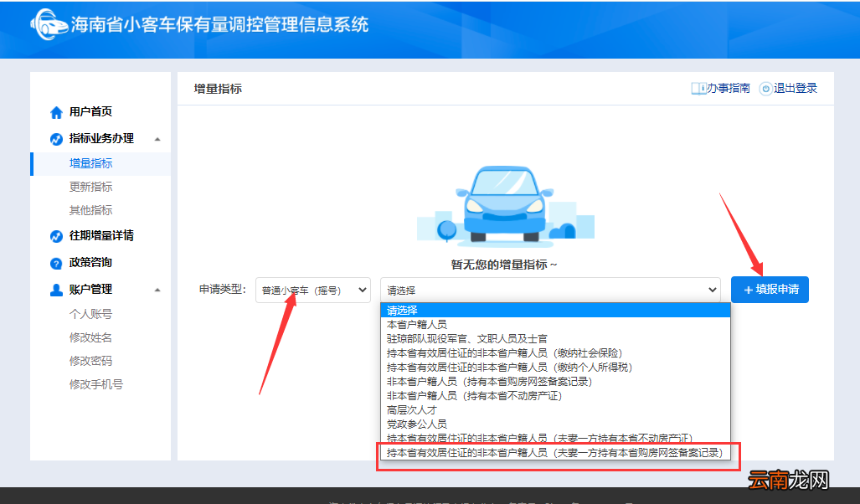Choose 非本省户籍人员（持有本省不动产证） option
Image resolution: width=860 pixels, height=504 pixels.
tap(555, 396)
